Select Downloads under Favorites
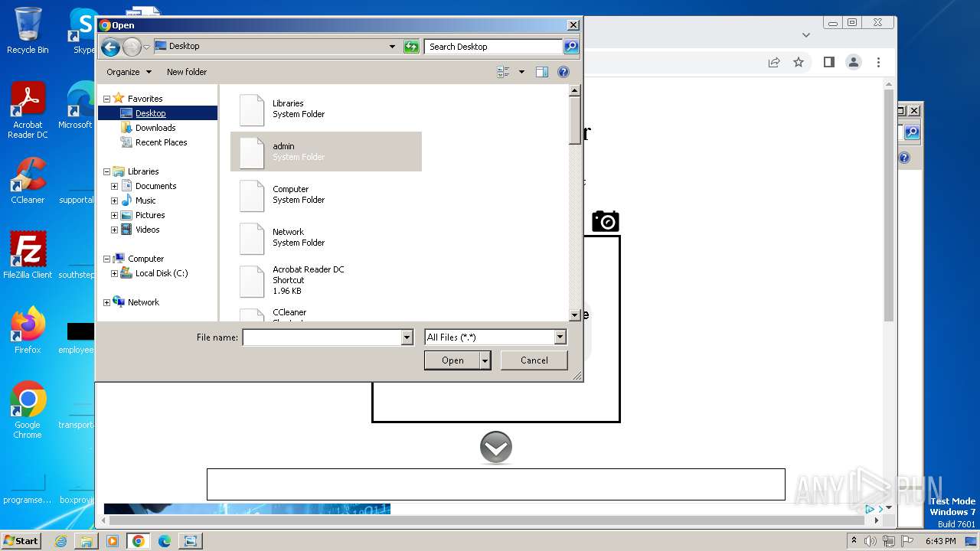 pos(155,128)
